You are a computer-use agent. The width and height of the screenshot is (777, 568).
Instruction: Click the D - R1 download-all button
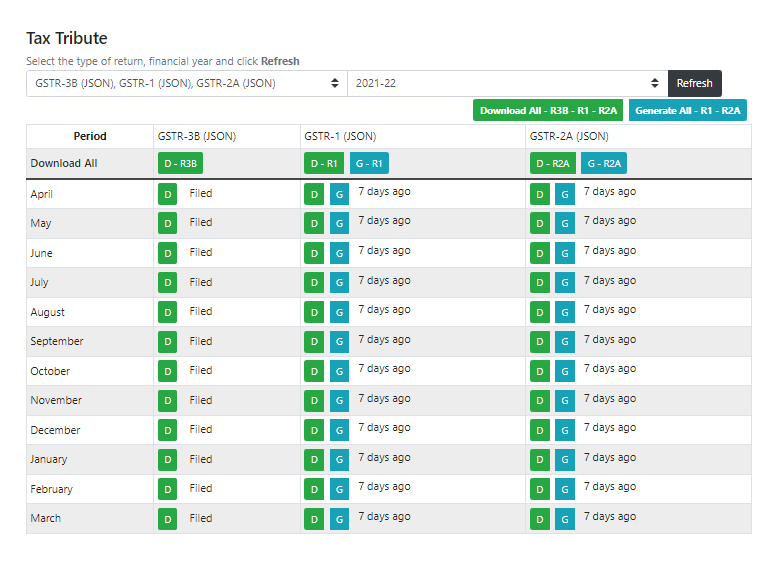[x=324, y=164]
